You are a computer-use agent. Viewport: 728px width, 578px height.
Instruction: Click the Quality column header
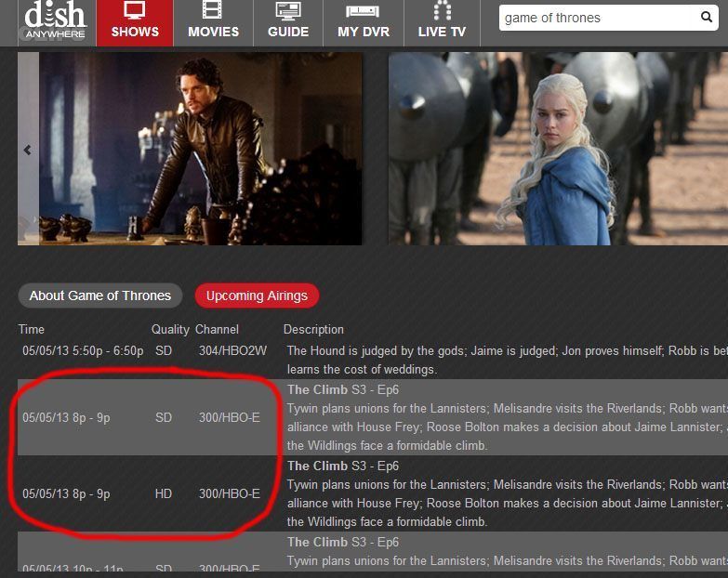(x=170, y=329)
